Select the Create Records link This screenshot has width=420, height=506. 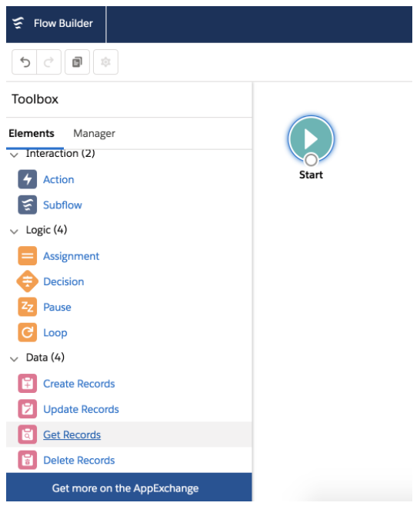point(78,384)
